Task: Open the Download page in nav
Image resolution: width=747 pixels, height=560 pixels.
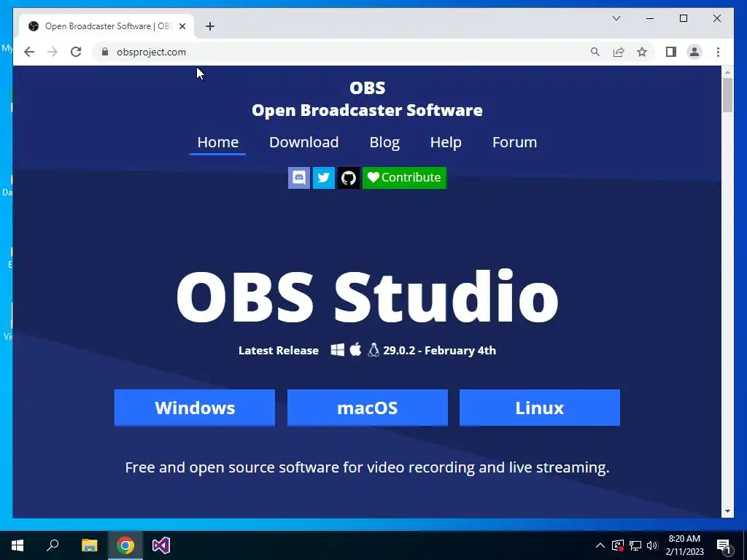Action: (304, 142)
